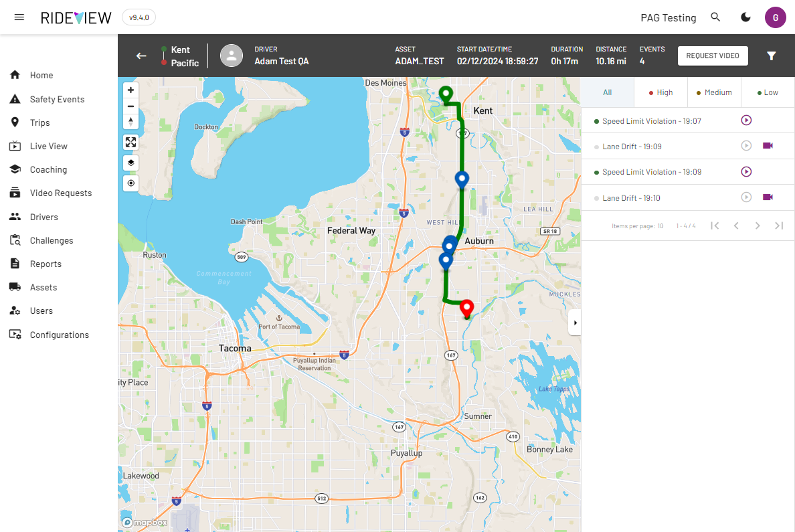Click the red trip end marker
Viewport: 795px width, 532px height.
pos(466,307)
